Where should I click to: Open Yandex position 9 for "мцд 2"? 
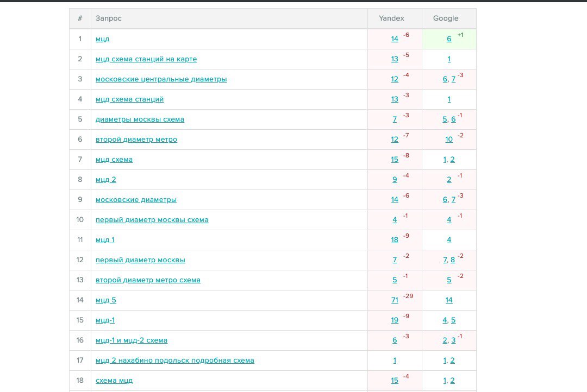(395, 180)
